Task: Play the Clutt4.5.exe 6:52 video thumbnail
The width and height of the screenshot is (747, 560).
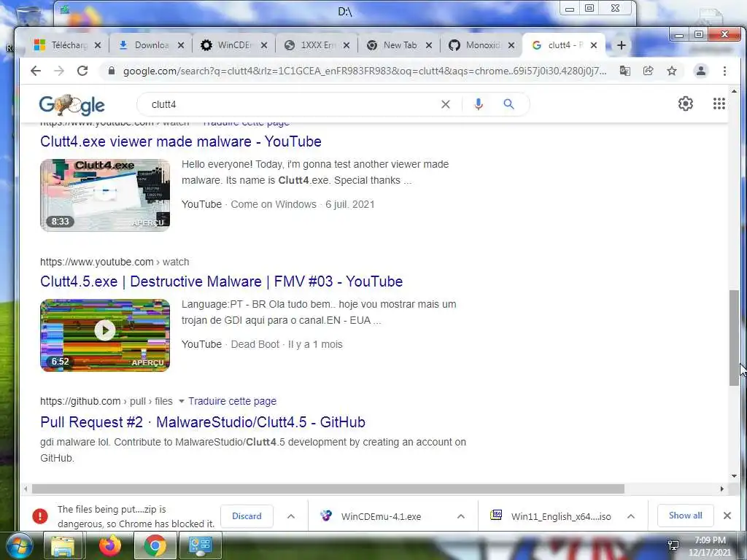Action: click(105, 335)
